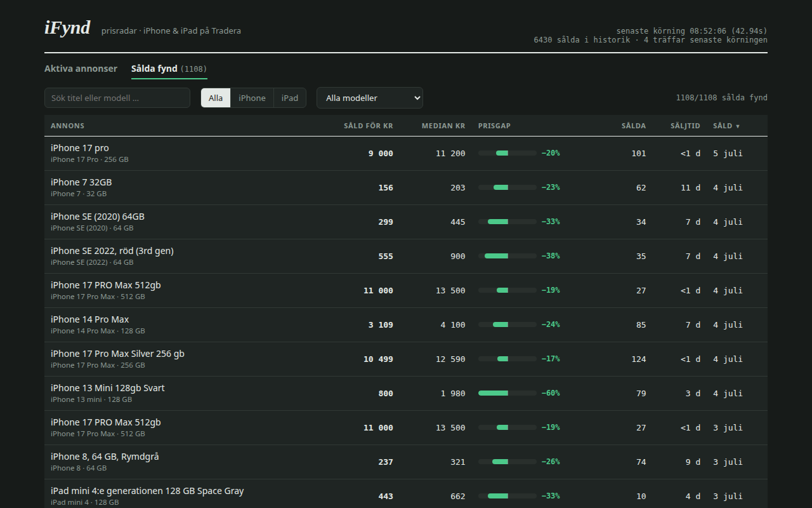812x508 pixels.
Task: Filter listings to iPhone only
Action: (252, 98)
